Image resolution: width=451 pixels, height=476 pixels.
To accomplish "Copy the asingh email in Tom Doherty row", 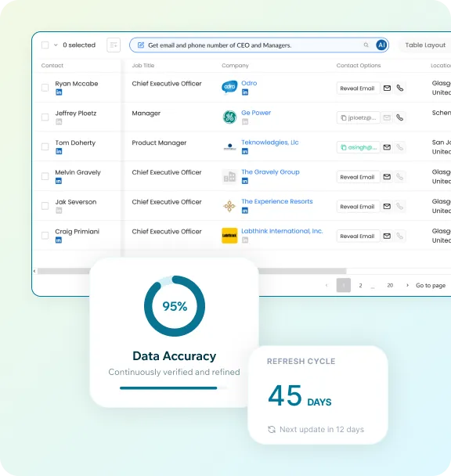I will pyautogui.click(x=358, y=147).
